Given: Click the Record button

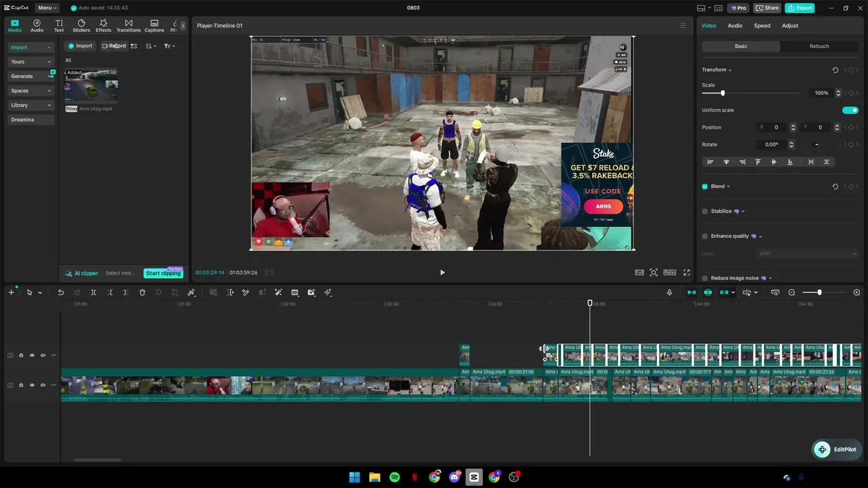Looking at the screenshot, I should pyautogui.click(x=114, y=46).
